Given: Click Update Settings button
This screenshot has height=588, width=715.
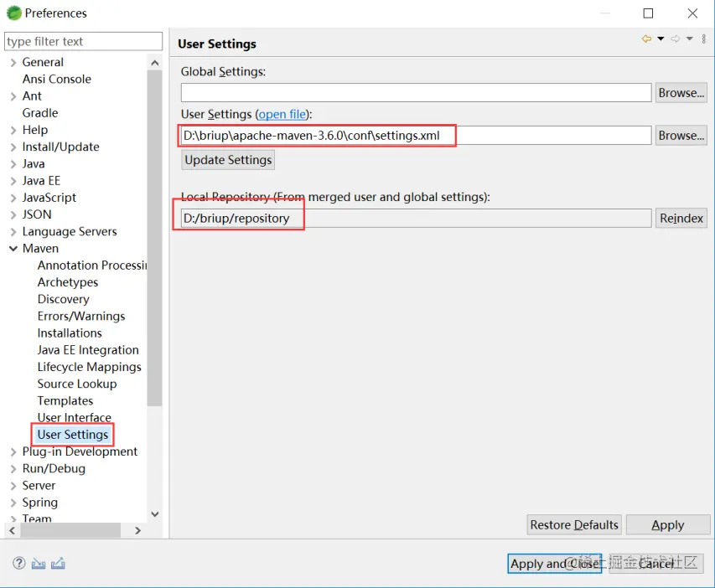Looking at the screenshot, I should [x=228, y=160].
